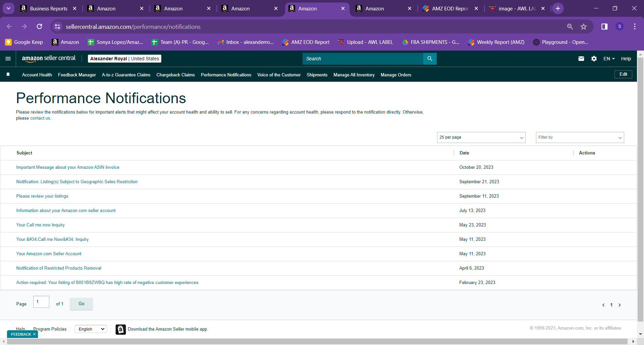Expand the 25 per page dropdown
644x345 pixels.
[x=481, y=137]
